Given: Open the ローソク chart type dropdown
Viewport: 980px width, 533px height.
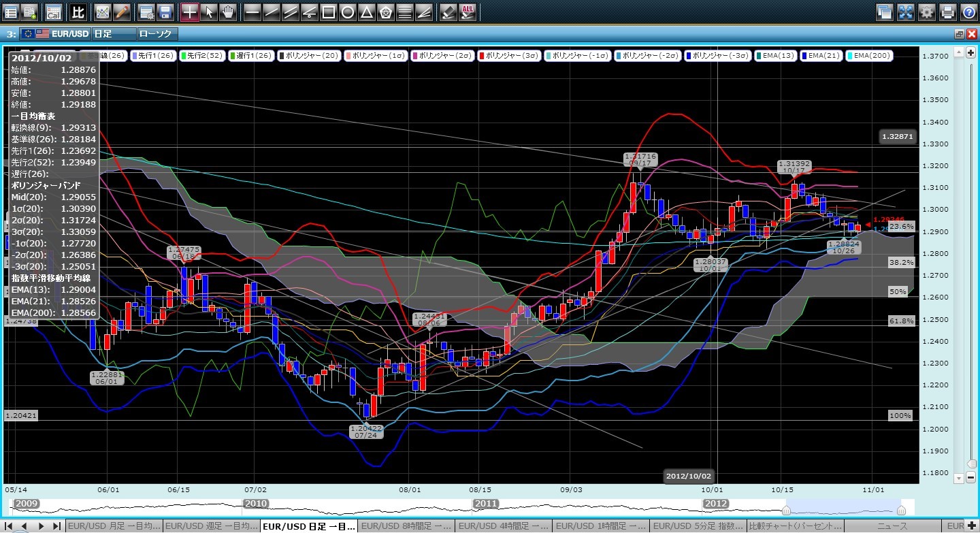Looking at the screenshot, I should [x=157, y=33].
